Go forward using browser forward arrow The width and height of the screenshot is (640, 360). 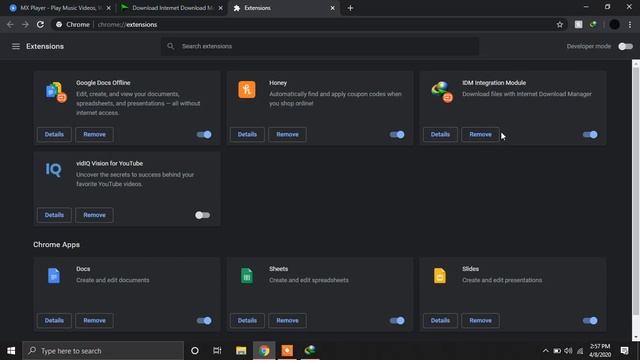click(x=25, y=24)
